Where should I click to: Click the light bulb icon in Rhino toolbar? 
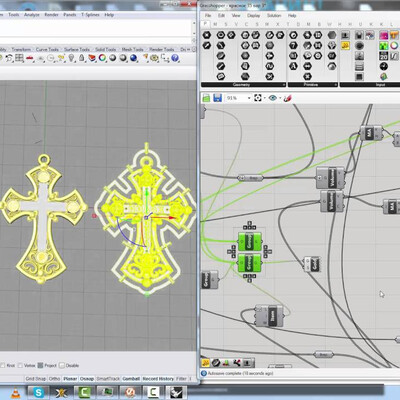point(71,58)
